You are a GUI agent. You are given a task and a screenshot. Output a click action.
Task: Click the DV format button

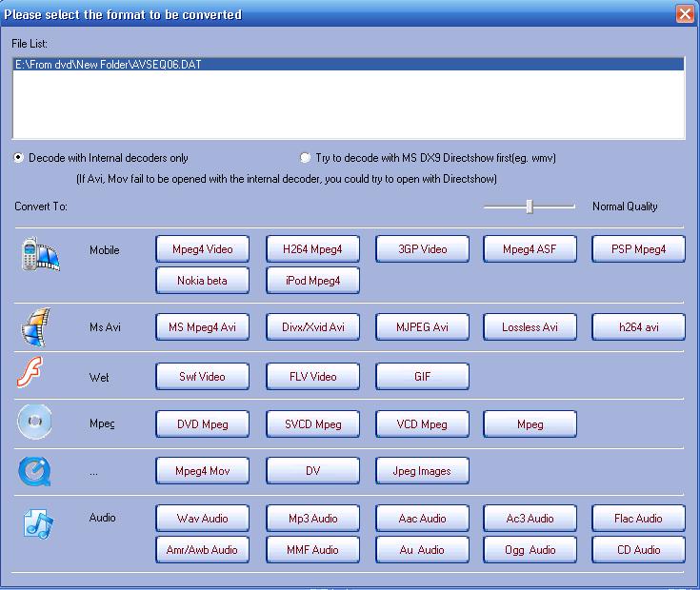tap(312, 470)
